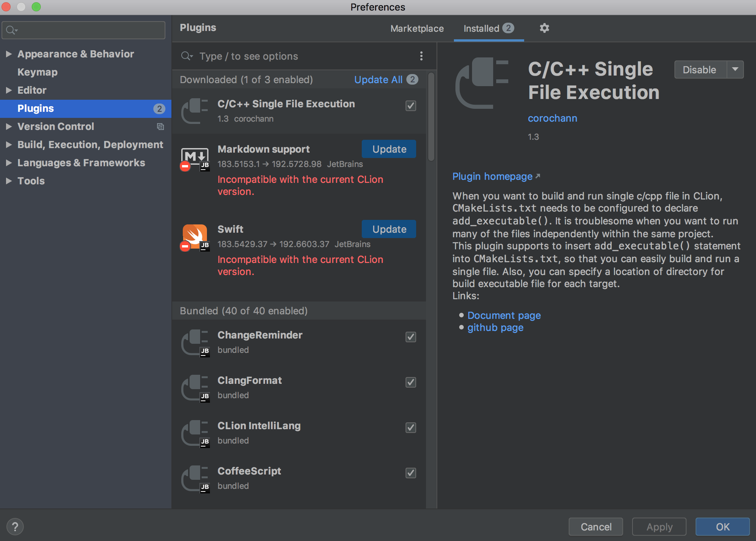The image size is (756, 541).
Task: Expand the Appearance & Behavior tree node
Action: 9,54
